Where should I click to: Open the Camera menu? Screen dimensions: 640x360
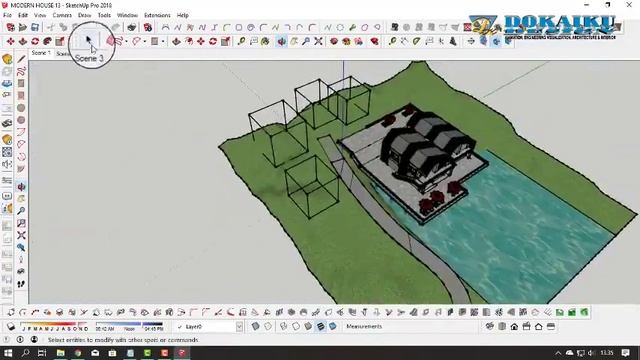[62, 15]
